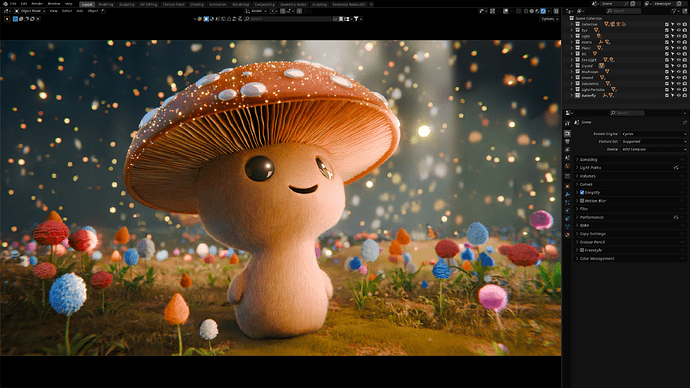Open the Render properties tab icon
This screenshot has width=690, height=388.
[567, 133]
